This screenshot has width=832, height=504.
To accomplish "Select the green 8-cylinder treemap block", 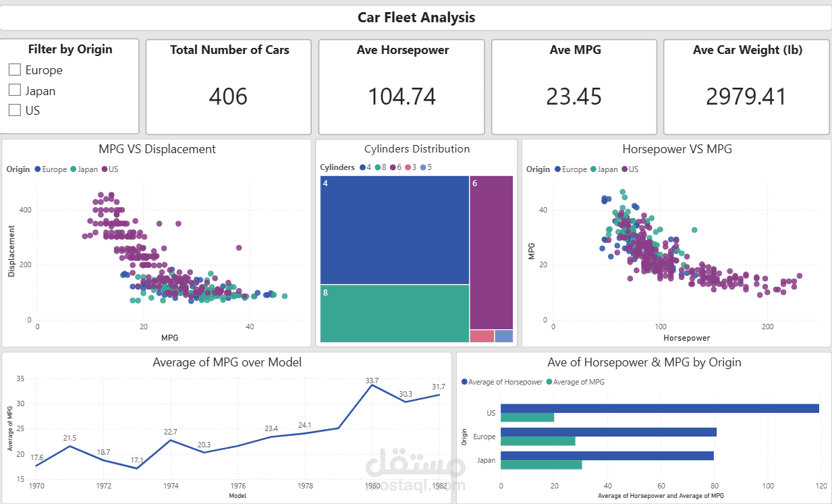I will pos(394,313).
